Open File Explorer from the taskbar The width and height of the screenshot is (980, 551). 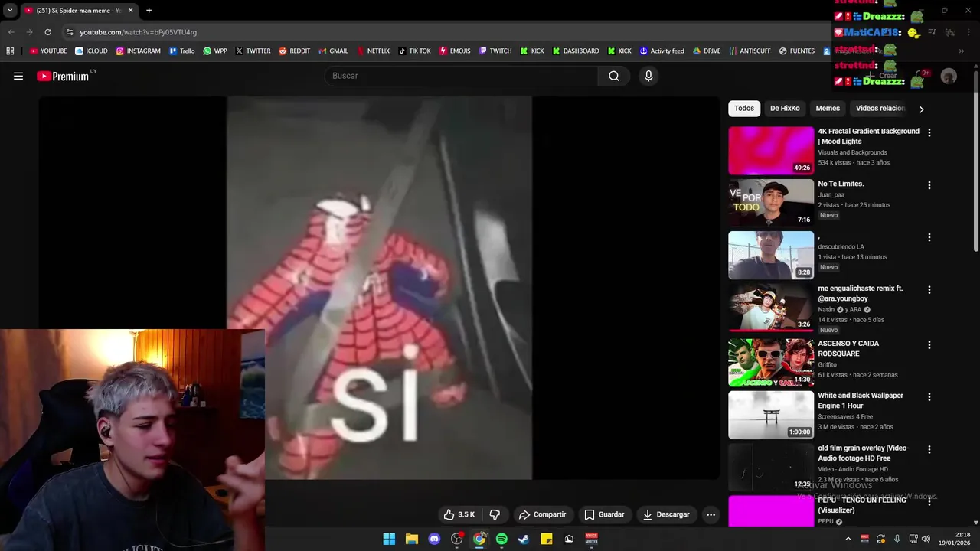point(412,539)
